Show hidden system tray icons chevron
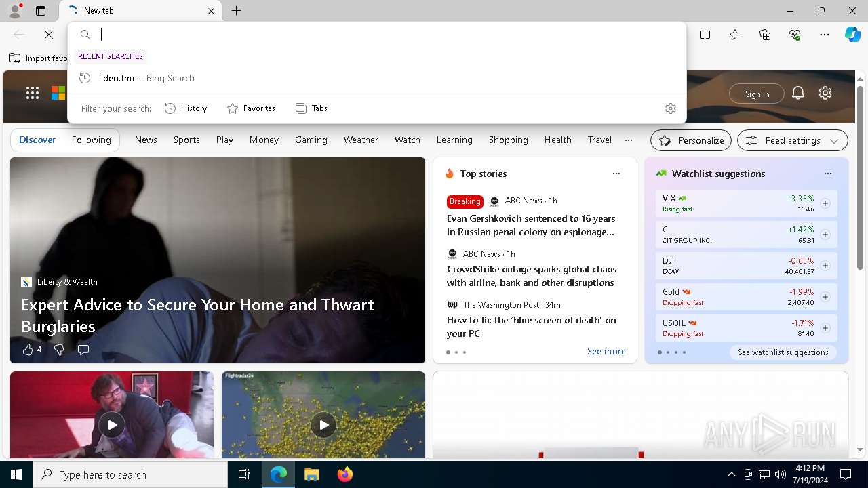868x488 pixels. click(x=731, y=474)
